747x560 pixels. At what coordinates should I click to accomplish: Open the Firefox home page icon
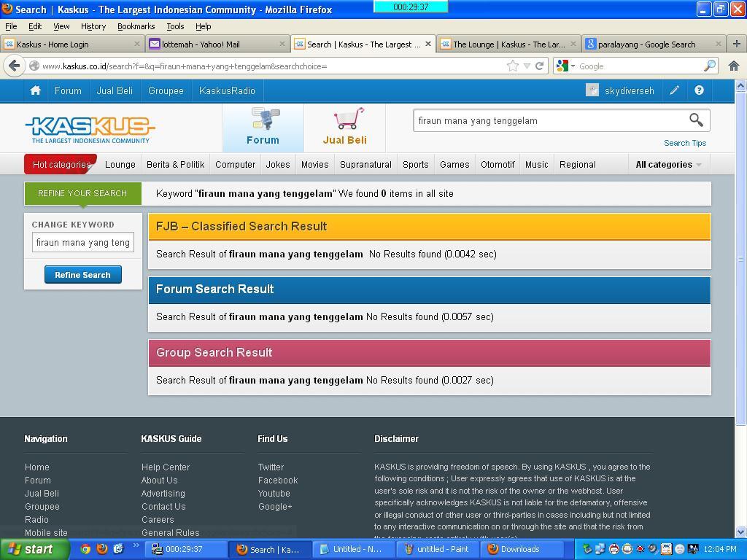point(734,66)
